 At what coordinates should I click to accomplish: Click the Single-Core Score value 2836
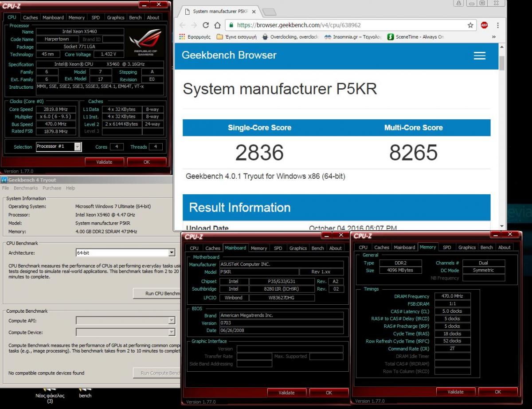point(259,153)
